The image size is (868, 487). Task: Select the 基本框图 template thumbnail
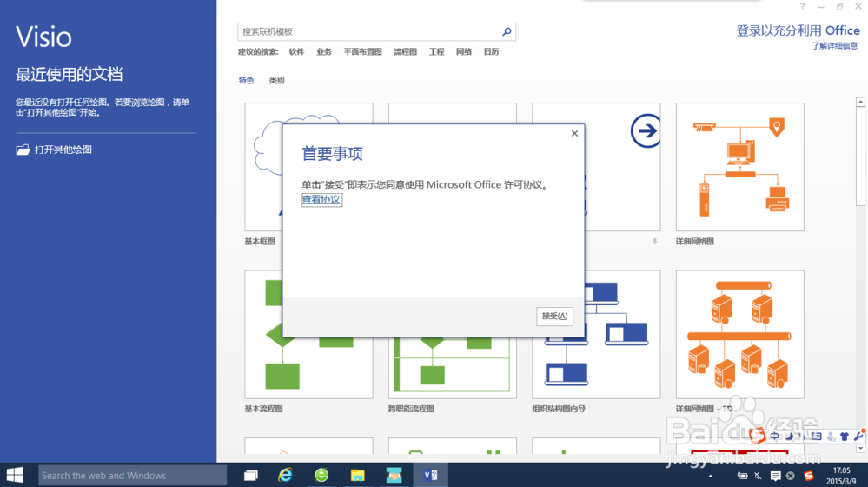(263, 167)
